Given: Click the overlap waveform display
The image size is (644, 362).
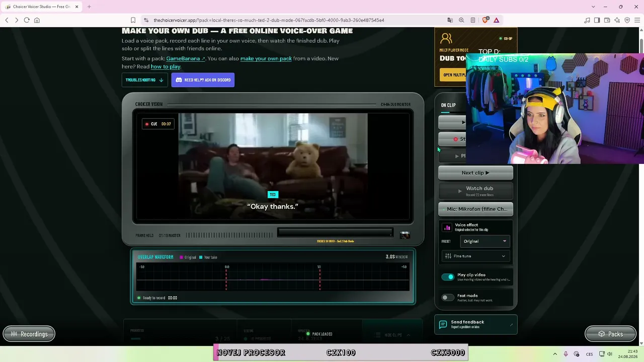Looking at the screenshot, I should [273, 277].
